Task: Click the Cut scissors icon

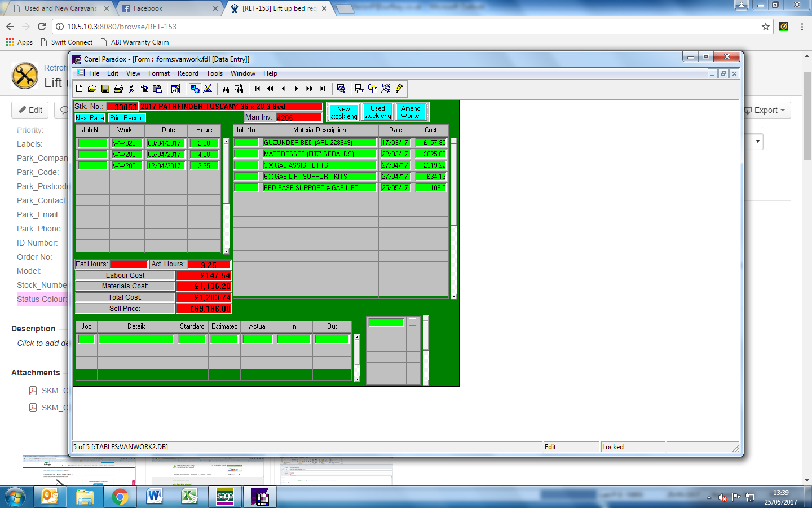Action: pos(131,89)
